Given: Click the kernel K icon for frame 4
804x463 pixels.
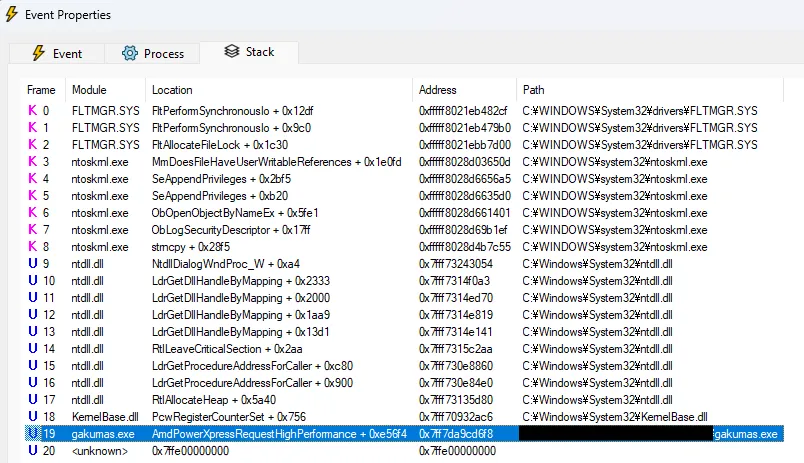Looking at the screenshot, I should pos(33,178).
